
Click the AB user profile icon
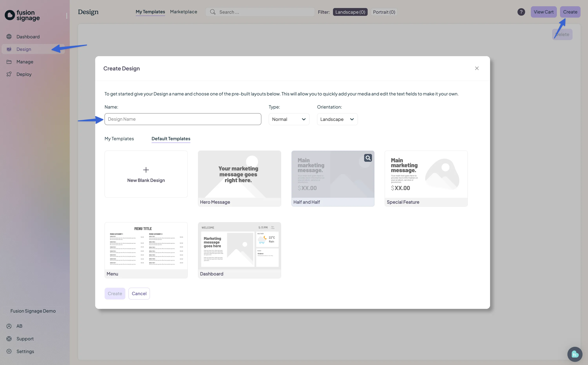(x=9, y=326)
